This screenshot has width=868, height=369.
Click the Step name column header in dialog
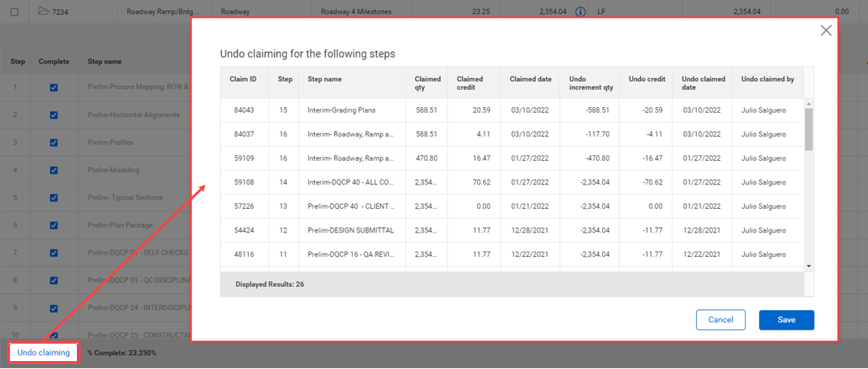[x=324, y=79]
